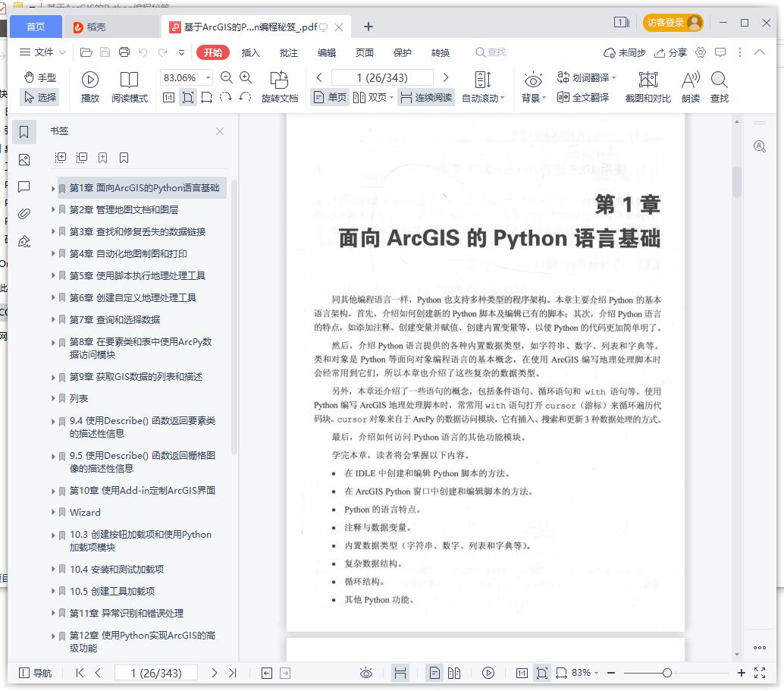Expand all bookmarks icon
The height and width of the screenshot is (691, 784).
60,158
